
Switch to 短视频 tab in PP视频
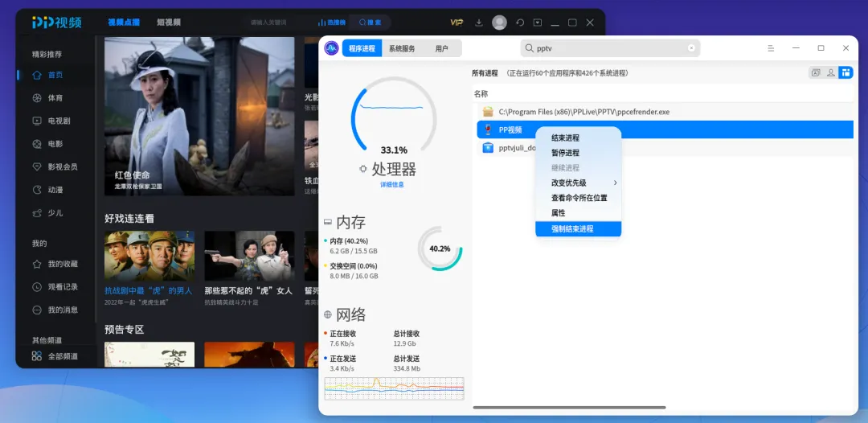click(168, 23)
